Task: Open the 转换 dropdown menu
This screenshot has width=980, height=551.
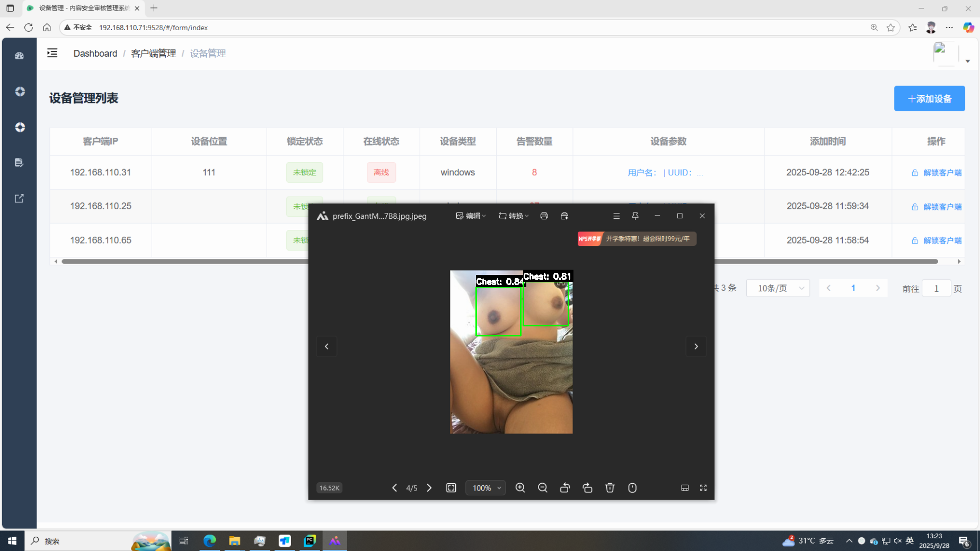Action: pos(514,216)
